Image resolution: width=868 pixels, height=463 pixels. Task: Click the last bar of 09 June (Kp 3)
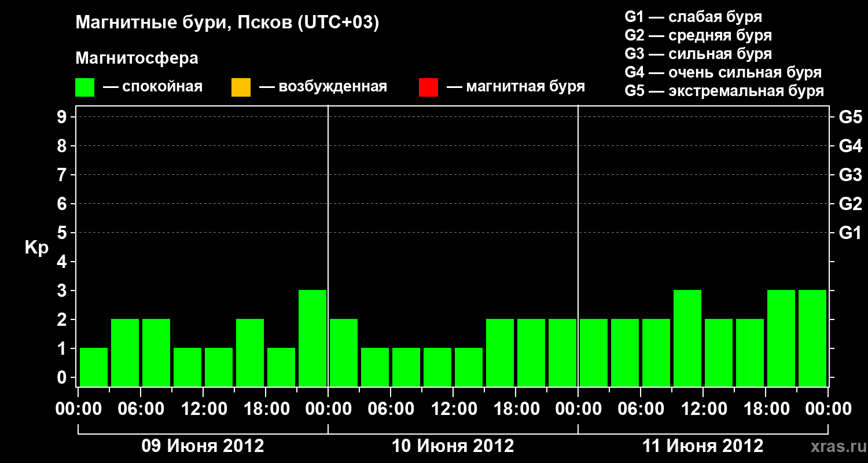point(312,338)
